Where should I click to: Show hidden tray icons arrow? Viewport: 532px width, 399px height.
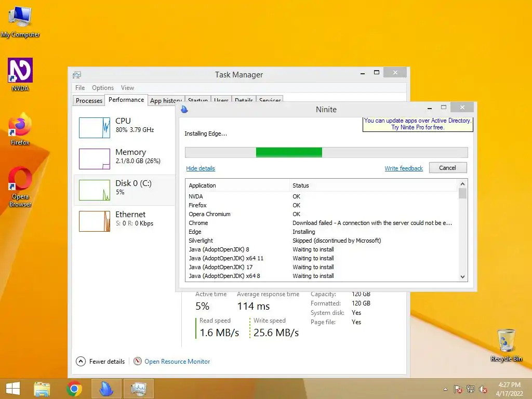coord(445,389)
